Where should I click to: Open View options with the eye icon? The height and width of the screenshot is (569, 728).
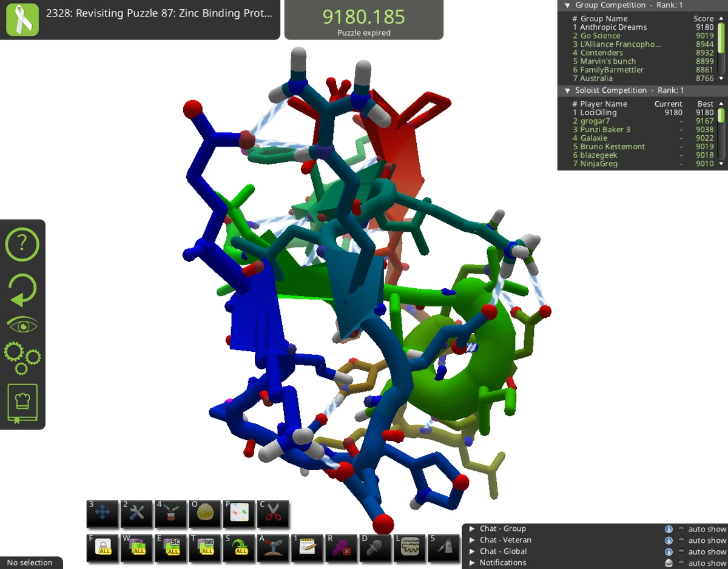tap(22, 323)
